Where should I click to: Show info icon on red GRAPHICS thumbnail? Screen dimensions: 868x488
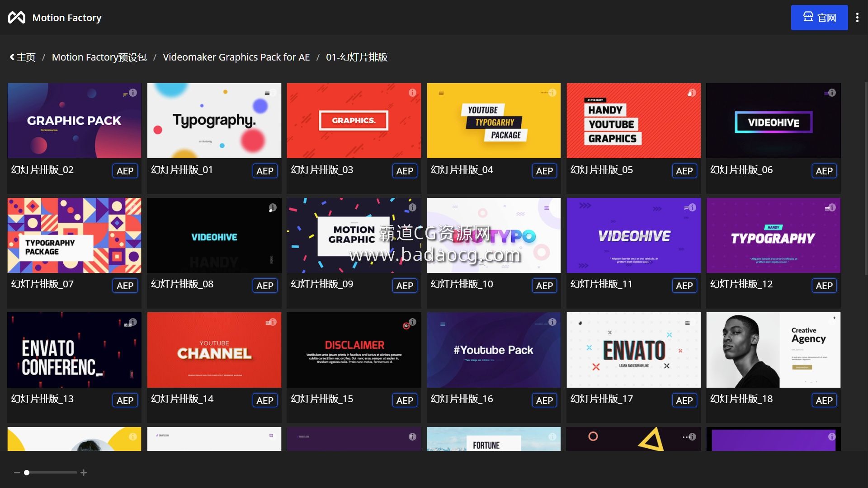(x=412, y=93)
